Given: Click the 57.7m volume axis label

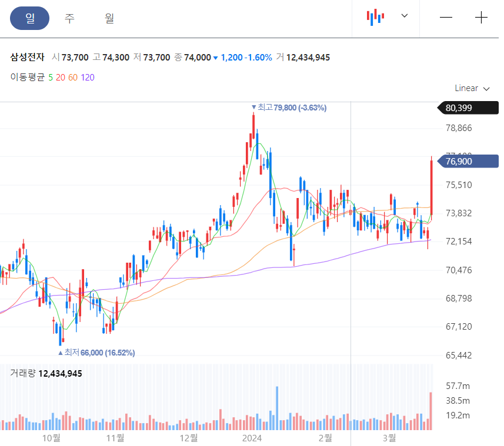Looking at the screenshot, I should [458, 386].
